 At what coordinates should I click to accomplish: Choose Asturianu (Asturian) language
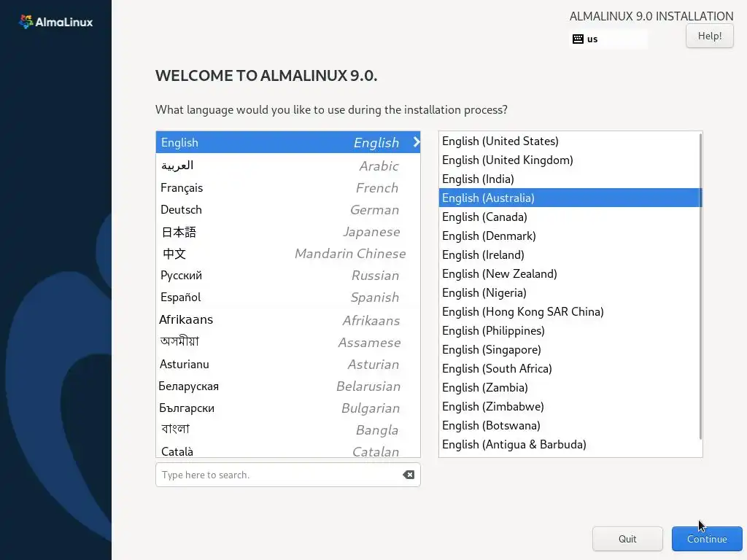(x=287, y=365)
